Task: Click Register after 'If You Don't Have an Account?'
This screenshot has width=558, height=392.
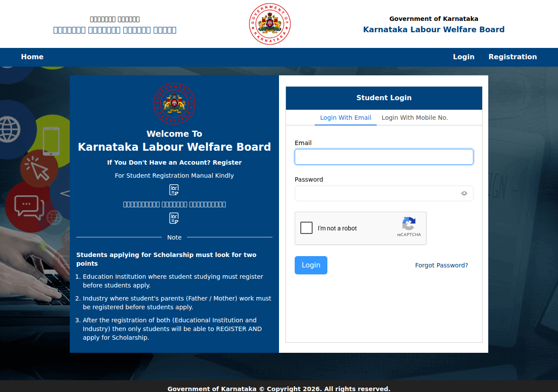Action: coord(227,162)
